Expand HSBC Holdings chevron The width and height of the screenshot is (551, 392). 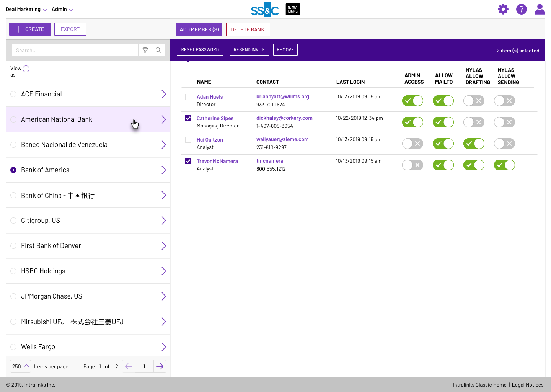point(164,271)
